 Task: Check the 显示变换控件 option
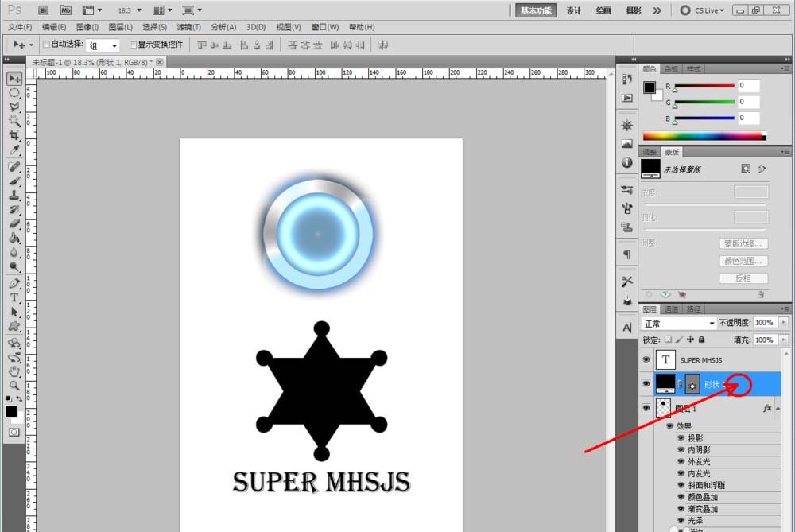[x=134, y=45]
